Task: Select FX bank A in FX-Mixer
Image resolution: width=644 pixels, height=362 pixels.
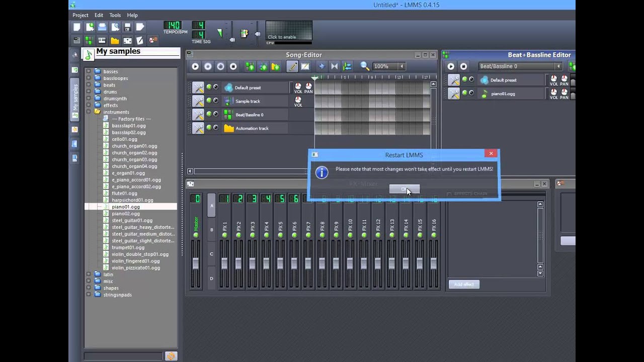Action: pyautogui.click(x=211, y=206)
